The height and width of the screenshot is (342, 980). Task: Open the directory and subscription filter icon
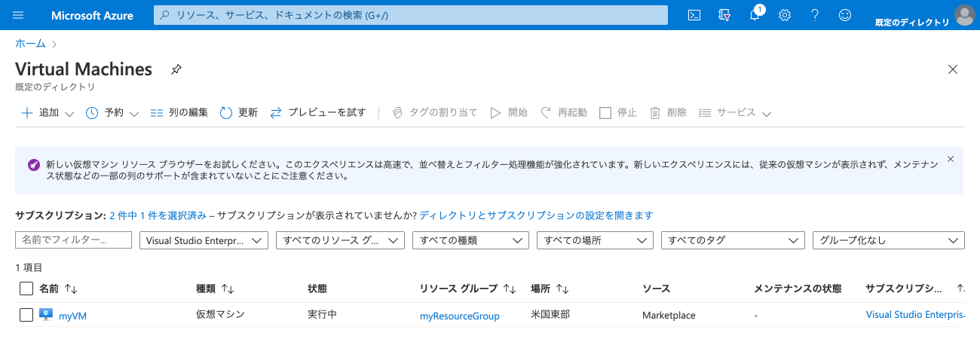click(x=725, y=15)
